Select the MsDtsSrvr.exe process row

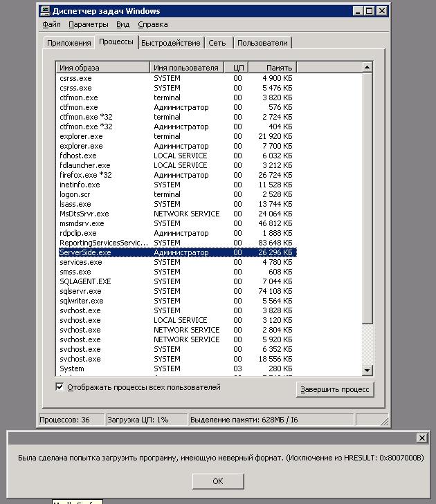[x=177, y=214]
